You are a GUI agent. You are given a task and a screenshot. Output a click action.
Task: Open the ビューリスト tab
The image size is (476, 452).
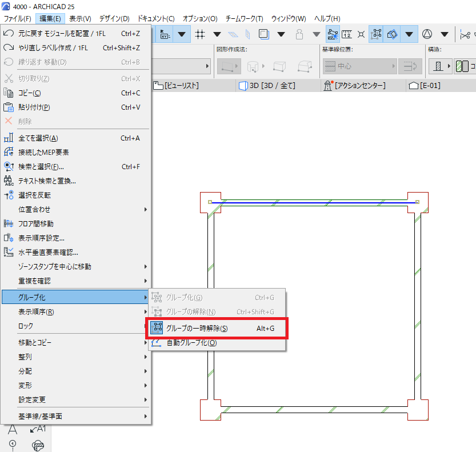pyautogui.click(x=176, y=86)
